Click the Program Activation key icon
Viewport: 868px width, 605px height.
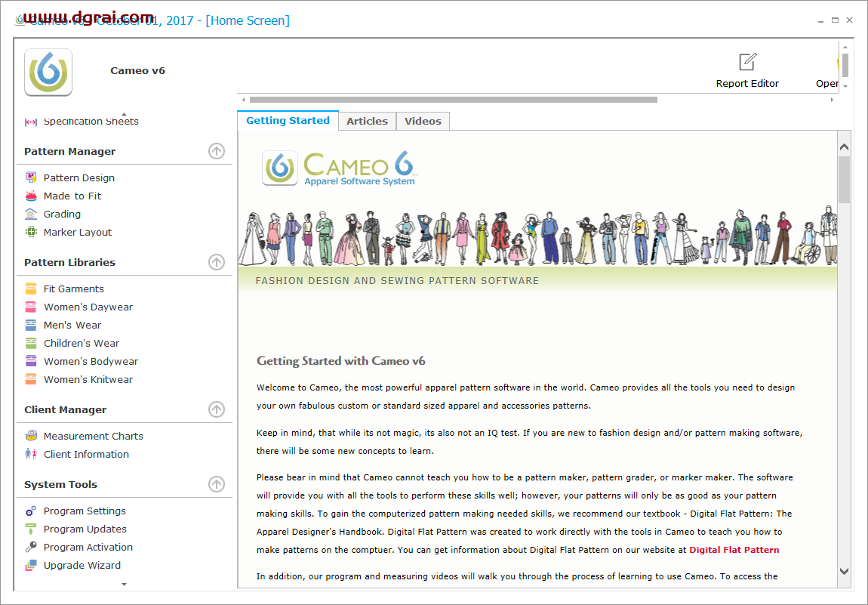[x=31, y=547]
